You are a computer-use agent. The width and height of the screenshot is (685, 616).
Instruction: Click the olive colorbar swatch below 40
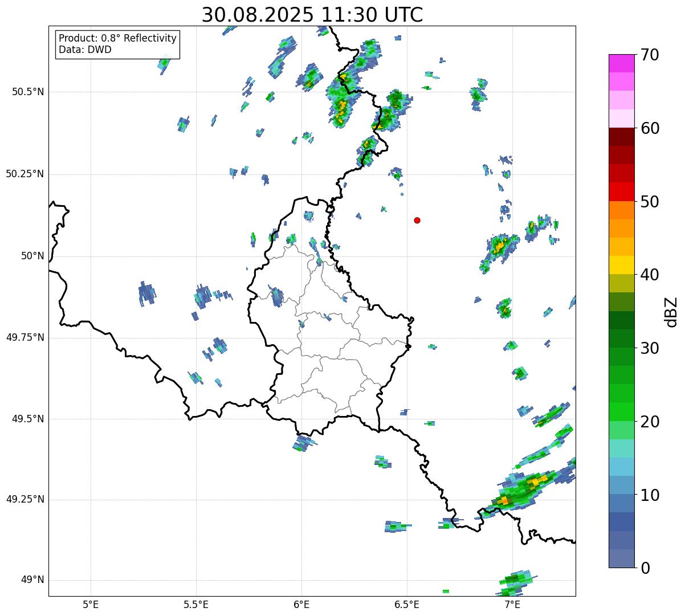[621, 284]
